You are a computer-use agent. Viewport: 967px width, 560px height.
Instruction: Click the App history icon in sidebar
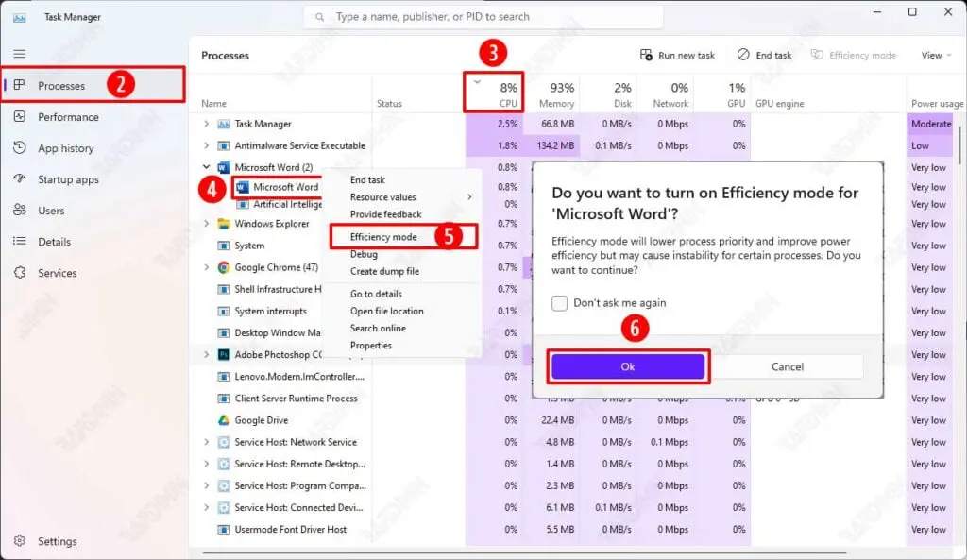tap(20, 148)
